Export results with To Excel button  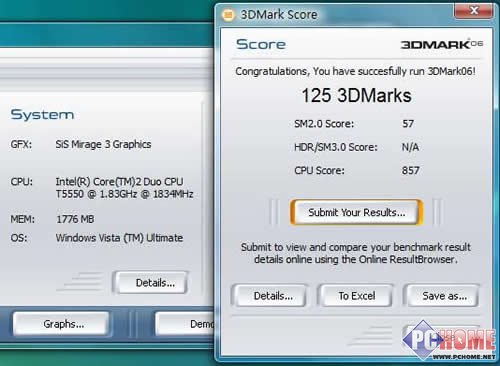coord(356,296)
